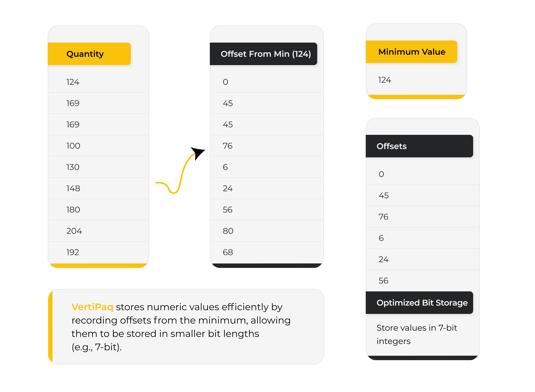
Task: Click value 130 in the Quantity column
Action: (x=73, y=167)
